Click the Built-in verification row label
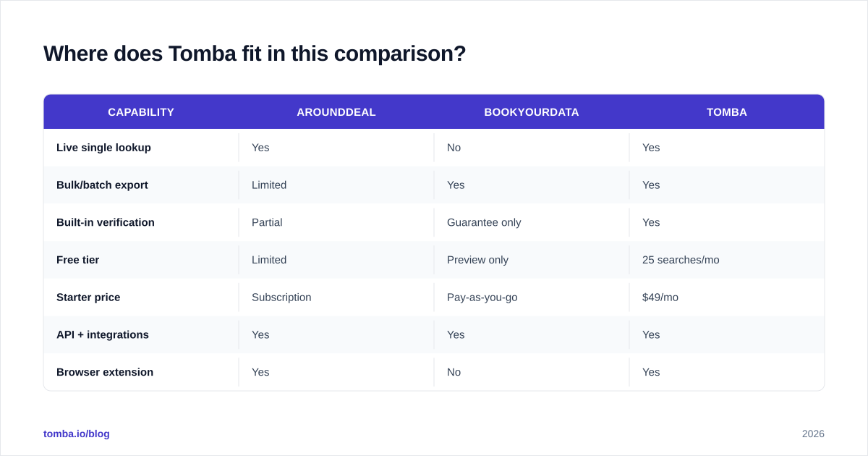This screenshot has width=868, height=456. tap(106, 222)
